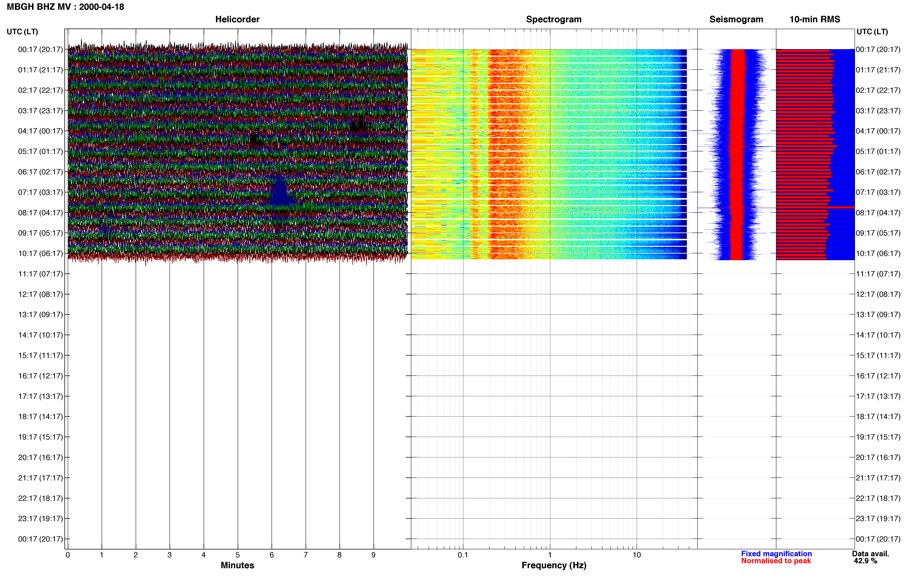Click left time label '10:17 (06:17)'
The height and width of the screenshot is (578, 924).
point(41,253)
